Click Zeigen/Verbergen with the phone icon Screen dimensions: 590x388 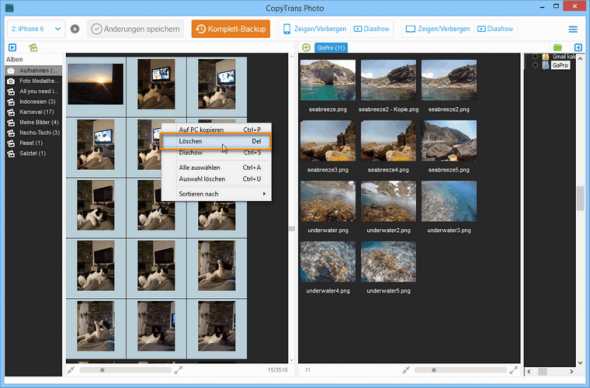click(x=315, y=29)
